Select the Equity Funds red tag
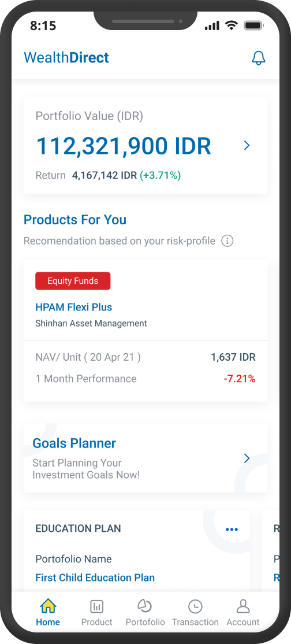The height and width of the screenshot is (644, 291). tap(73, 281)
